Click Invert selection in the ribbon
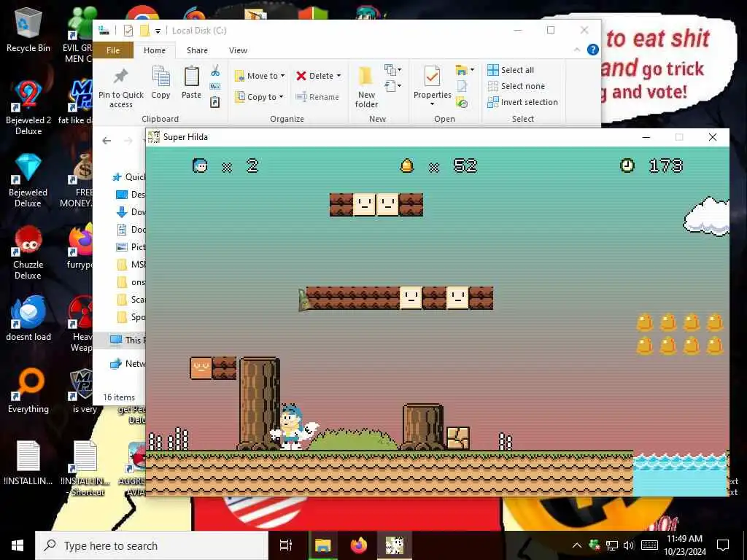Screen dimensions: 747x560 [522, 102]
